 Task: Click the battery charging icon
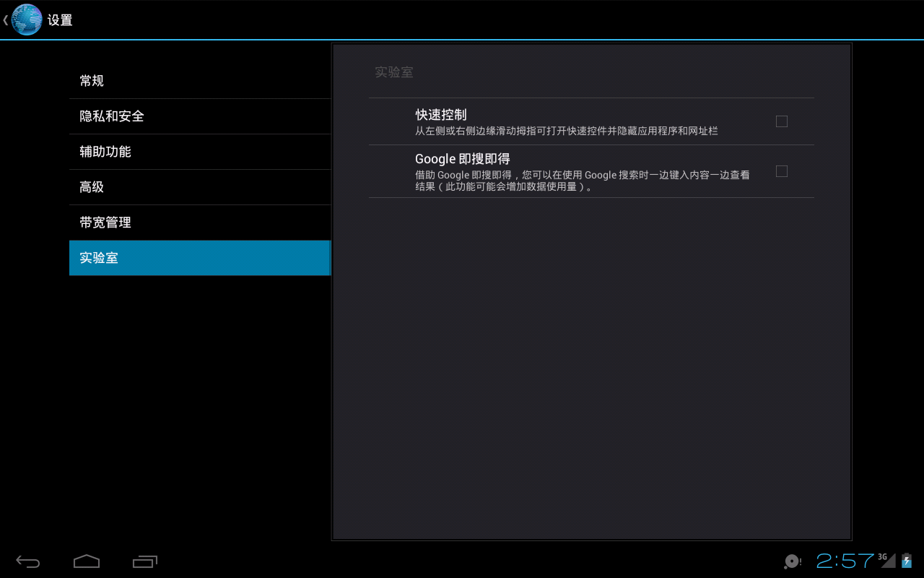point(907,561)
